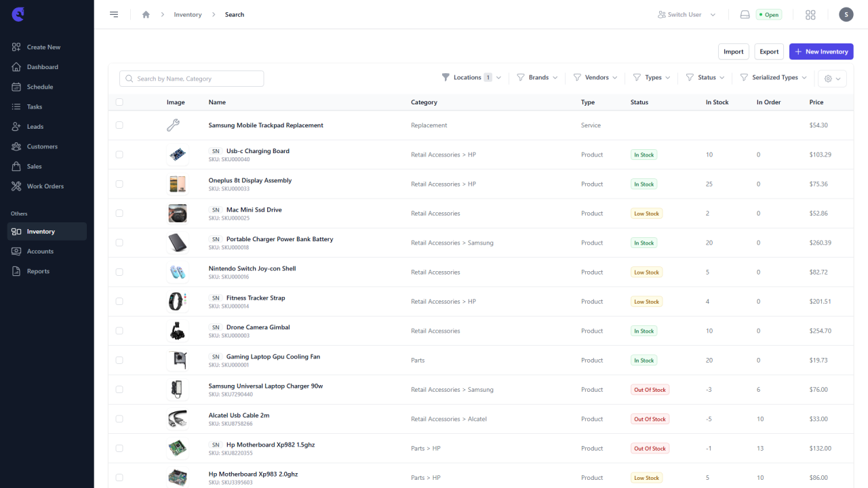Image resolution: width=868 pixels, height=488 pixels.
Task: Open Alcatel Usb Cable 2m item
Action: [x=239, y=415]
